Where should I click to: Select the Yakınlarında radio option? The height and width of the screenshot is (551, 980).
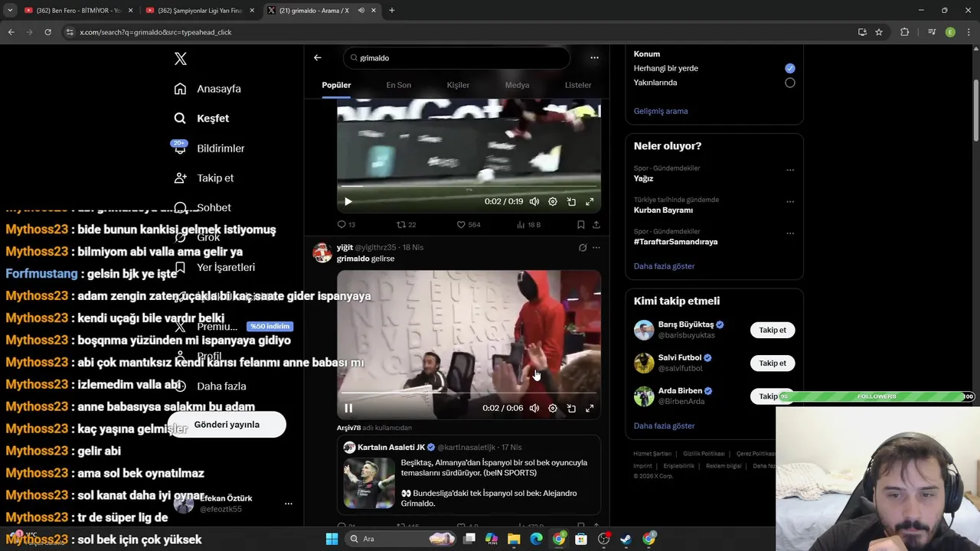pos(790,83)
